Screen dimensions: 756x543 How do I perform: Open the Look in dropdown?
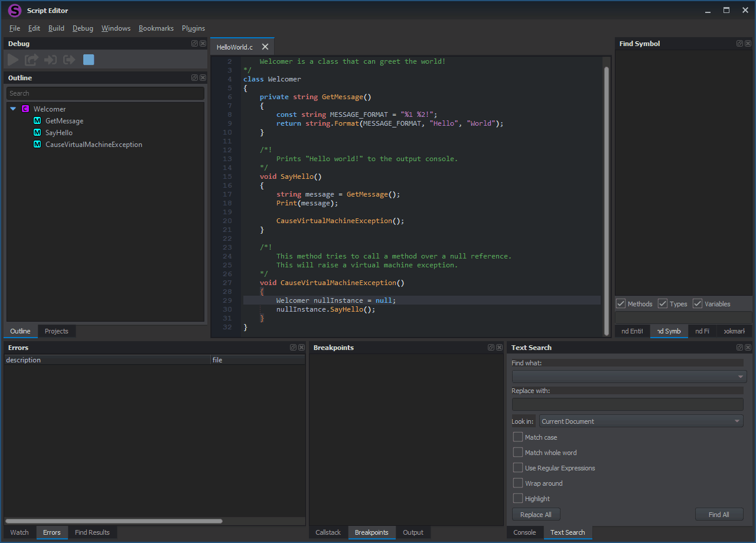point(641,421)
